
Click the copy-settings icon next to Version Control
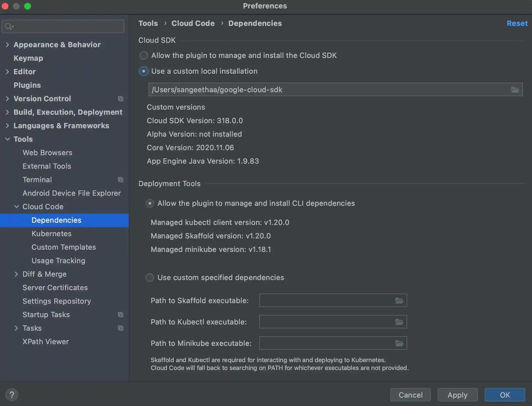121,99
